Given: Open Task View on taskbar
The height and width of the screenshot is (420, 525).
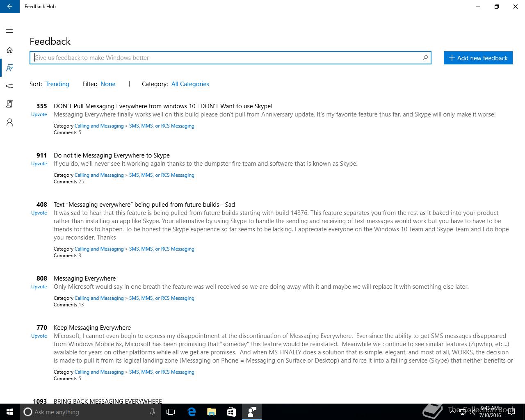Looking at the screenshot, I should tap(171, 412).
